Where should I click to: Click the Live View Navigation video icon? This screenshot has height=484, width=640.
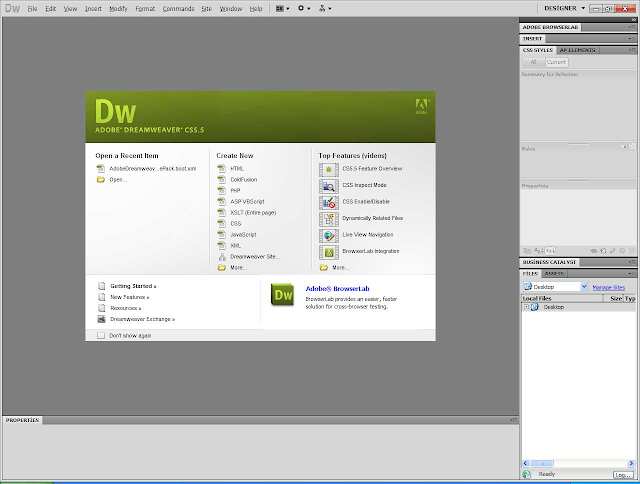329,235
